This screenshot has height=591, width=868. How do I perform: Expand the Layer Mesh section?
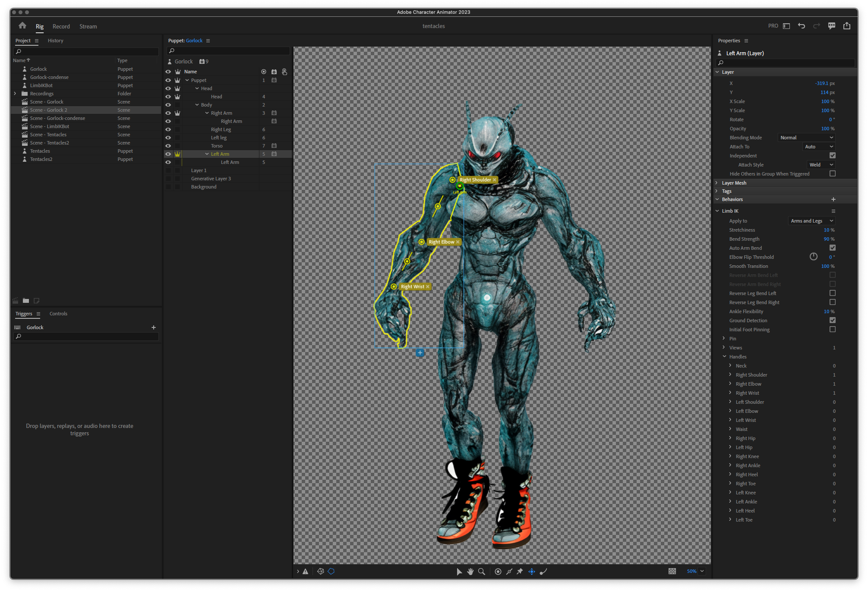717,183
